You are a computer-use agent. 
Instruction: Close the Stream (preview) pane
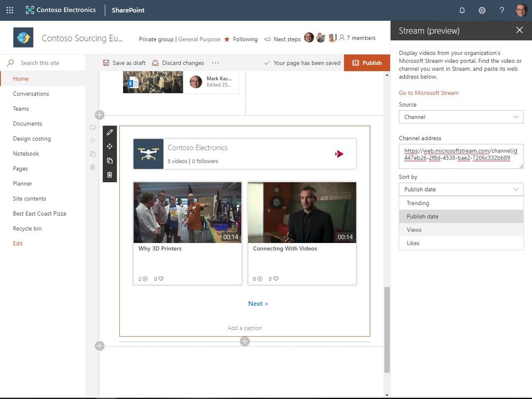tap(519, 30)
